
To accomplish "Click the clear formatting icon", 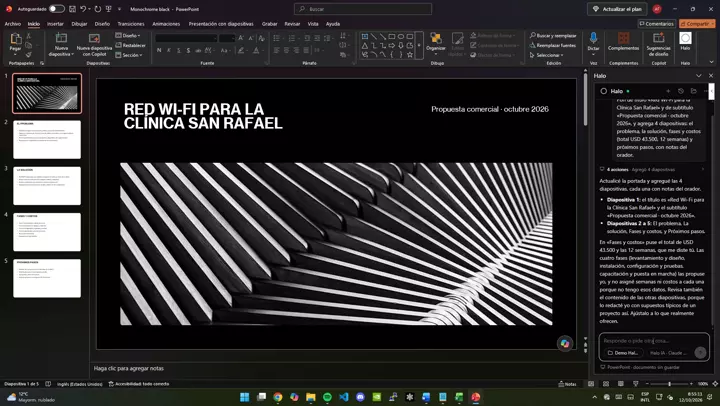I will click(x=262, y=38).
